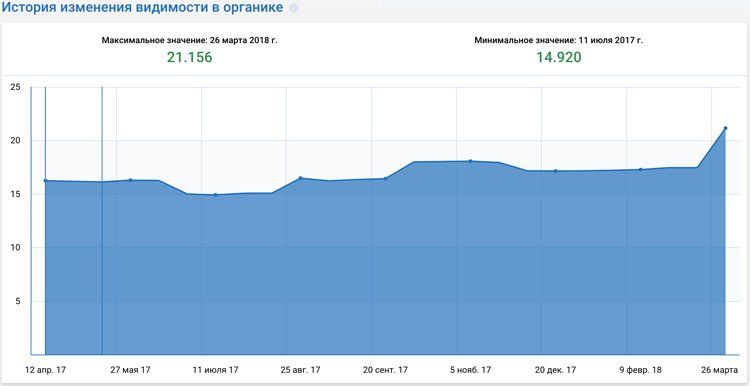Click the x-axis label "20 сент. 17"
This screenshot has height=386, width=750.
386,370
